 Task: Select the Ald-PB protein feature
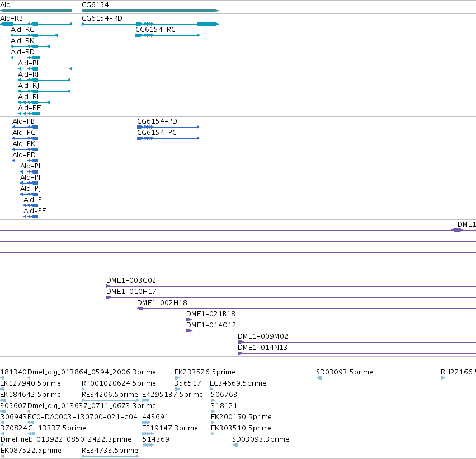[x=25, y=127]
